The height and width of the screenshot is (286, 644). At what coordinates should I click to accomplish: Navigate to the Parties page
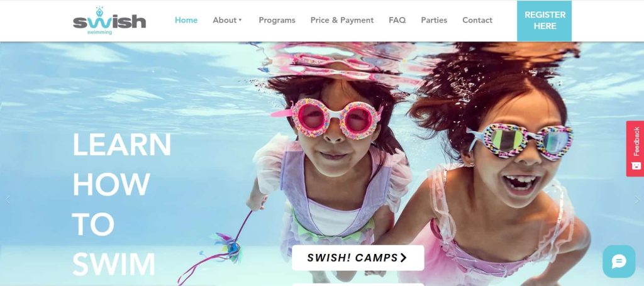(x=434, y=20)
